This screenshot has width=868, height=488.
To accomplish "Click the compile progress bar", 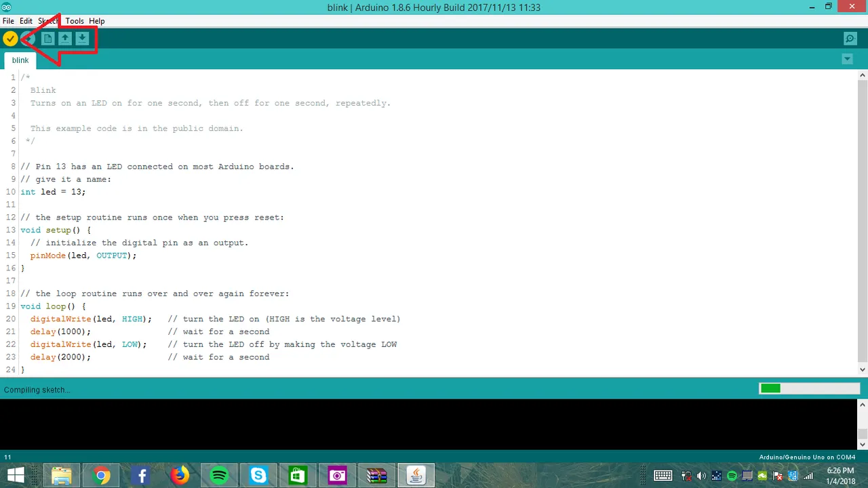I will (810, 388).
